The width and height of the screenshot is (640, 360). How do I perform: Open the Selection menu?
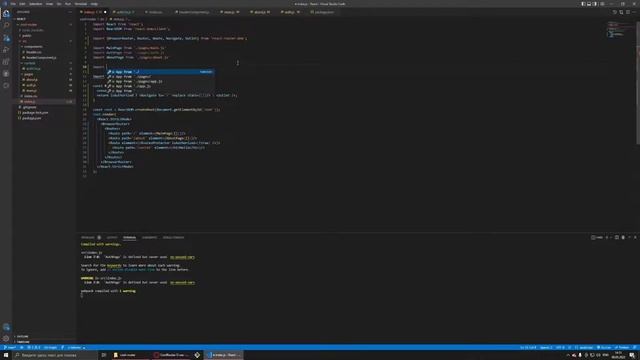coord(36,4)
